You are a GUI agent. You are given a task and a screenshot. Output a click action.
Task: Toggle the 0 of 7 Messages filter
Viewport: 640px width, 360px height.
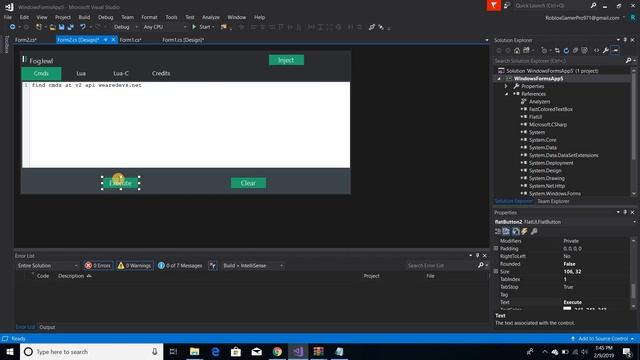pyautogui.click(x=180, y=266)
